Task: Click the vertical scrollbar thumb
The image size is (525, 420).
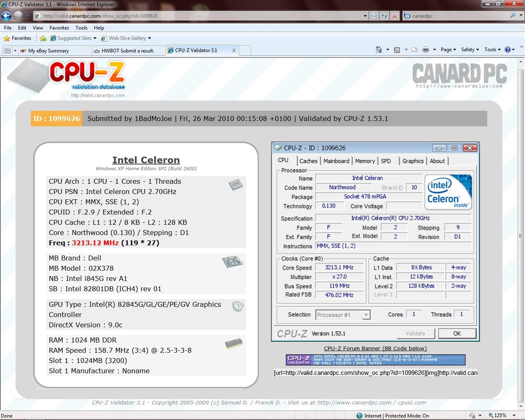Action: click(521, 237)
